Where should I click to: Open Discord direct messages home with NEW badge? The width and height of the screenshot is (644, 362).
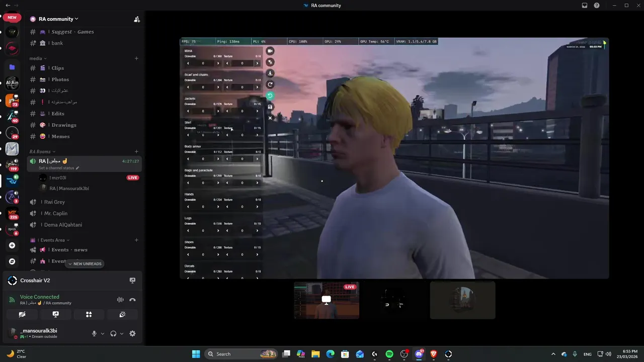[x=12, y=17]
